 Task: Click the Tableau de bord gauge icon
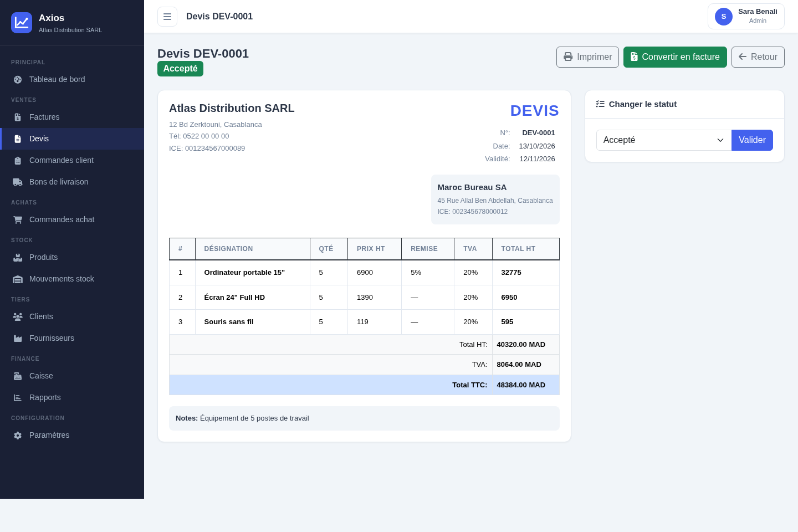[18, 79]
